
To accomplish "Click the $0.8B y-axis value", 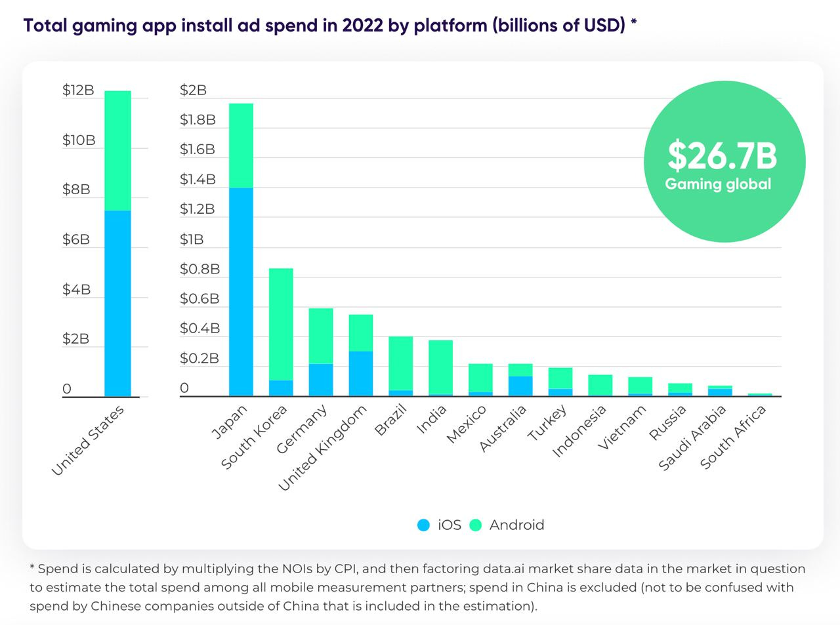I will tap(199, 269).
